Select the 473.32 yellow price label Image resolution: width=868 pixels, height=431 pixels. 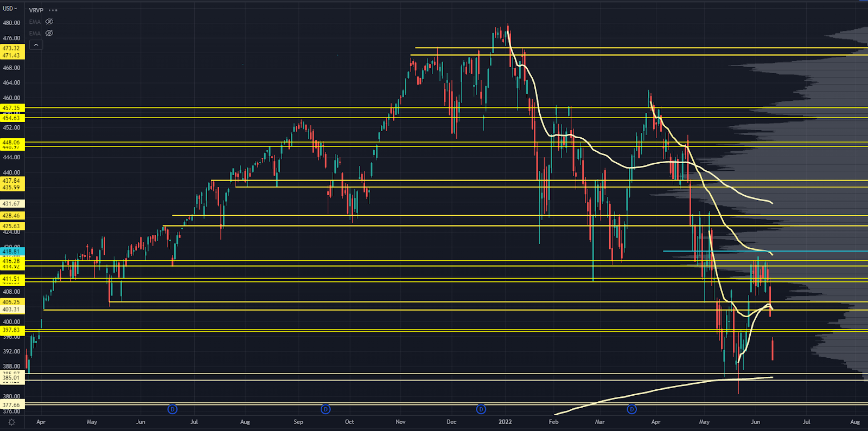coord(11,48)
